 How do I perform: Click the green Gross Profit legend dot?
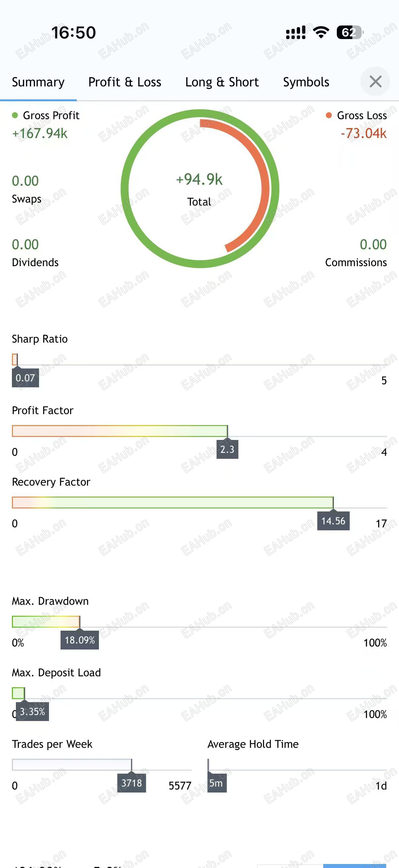point(15,116)
